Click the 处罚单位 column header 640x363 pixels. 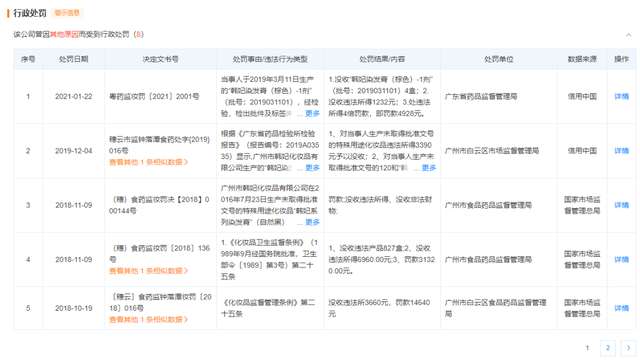coord(499,59)
